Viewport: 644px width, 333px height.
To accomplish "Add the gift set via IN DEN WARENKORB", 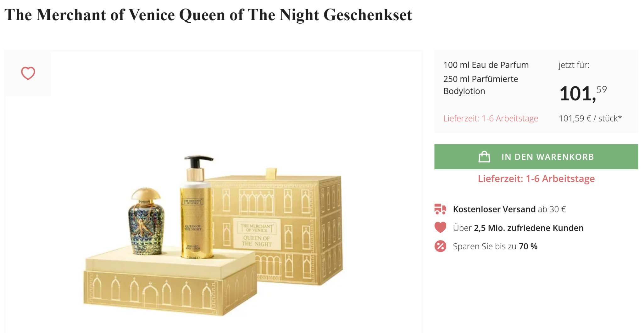I will coord(547,157).
